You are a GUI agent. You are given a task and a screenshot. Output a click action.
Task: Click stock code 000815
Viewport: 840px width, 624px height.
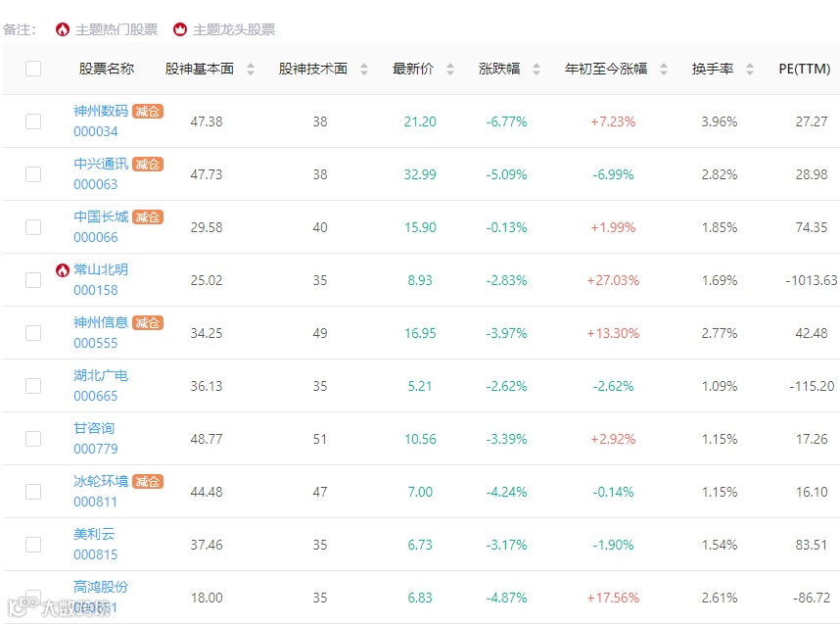[95, 554]
